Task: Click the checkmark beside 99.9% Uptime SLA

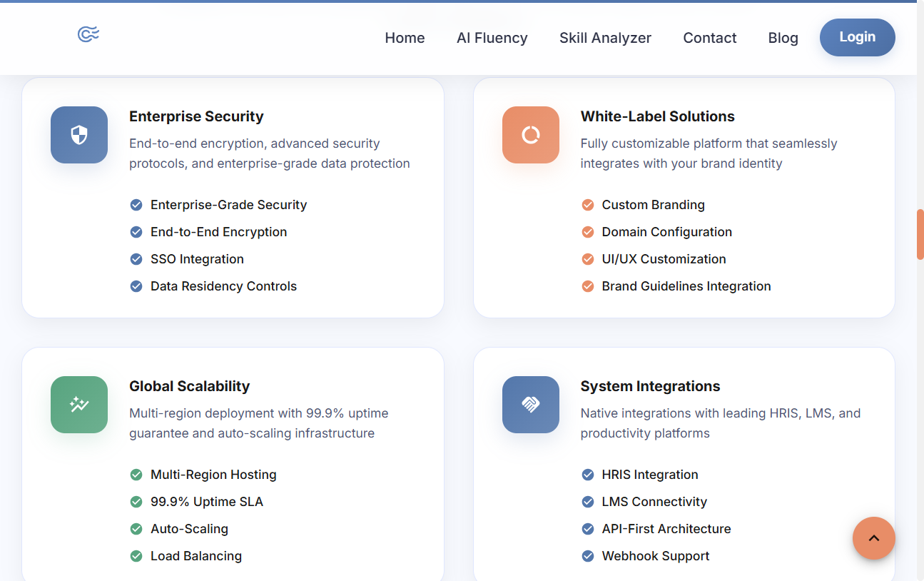Action: [136, 502]
